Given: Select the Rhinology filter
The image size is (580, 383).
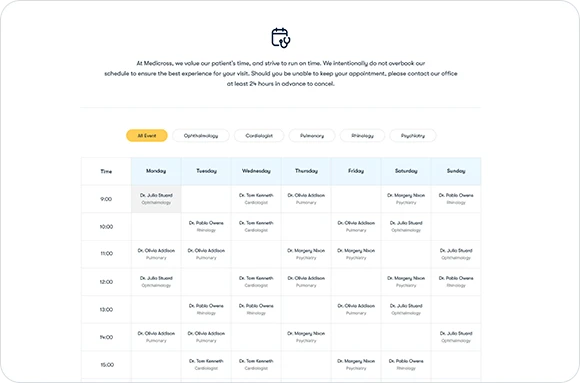Looking at the screenshot, I should pyautogui.click(x=362, y=135).
